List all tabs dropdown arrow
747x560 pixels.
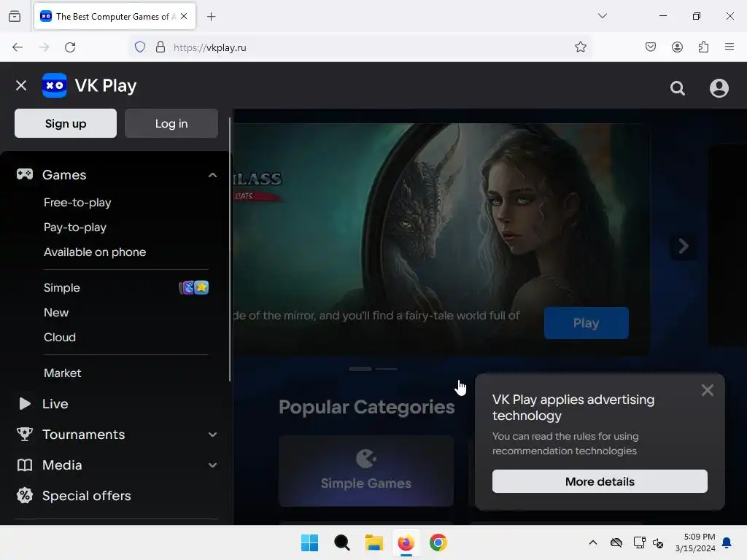click(603, 16)
